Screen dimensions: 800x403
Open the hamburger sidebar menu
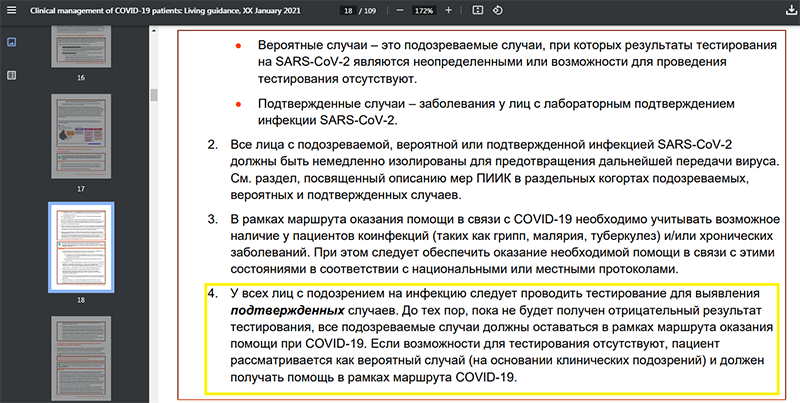pos(11,10)
